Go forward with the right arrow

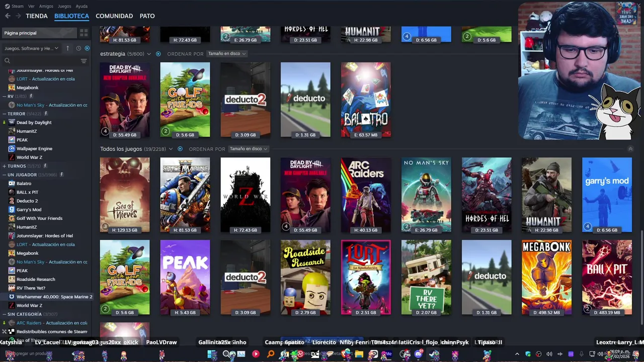tap(18, 16)
